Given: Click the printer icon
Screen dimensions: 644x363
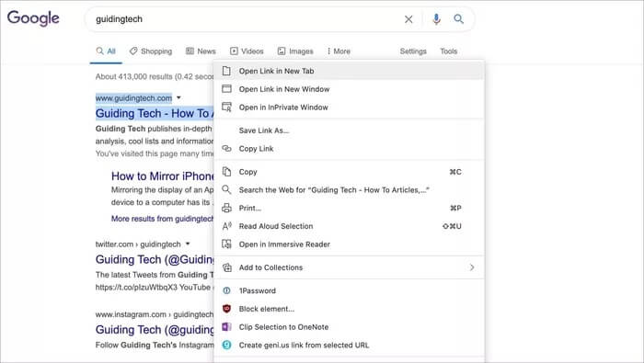Looking at the screenshot, I should coord(226,208).
